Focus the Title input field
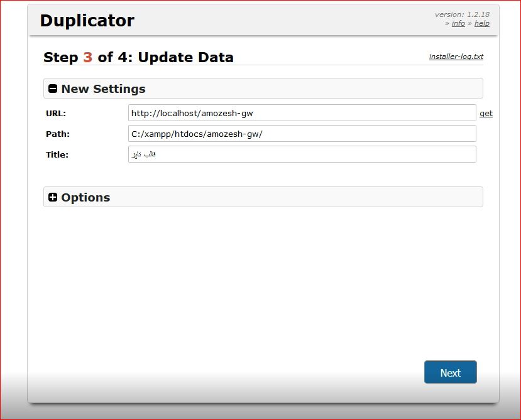 tap(302, 154)
